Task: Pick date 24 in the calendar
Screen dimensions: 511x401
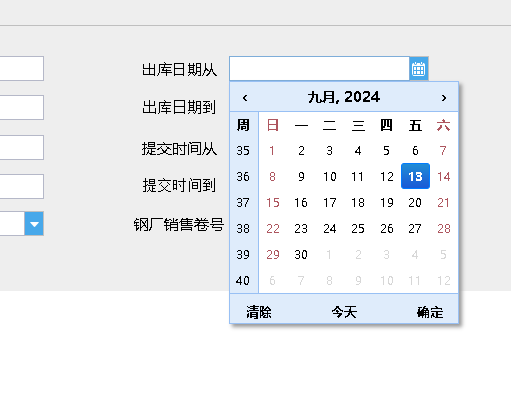Action: coord(329,228)
